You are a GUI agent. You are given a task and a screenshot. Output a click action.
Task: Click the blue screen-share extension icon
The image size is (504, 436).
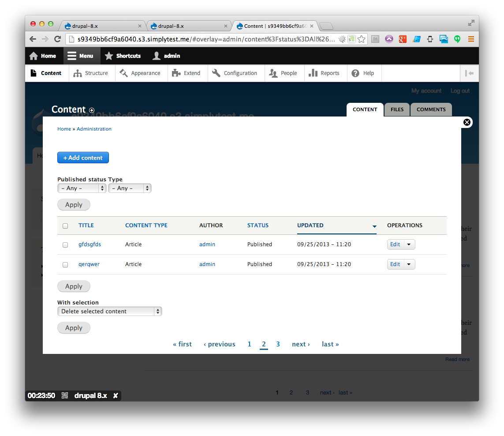coord(444,39)
